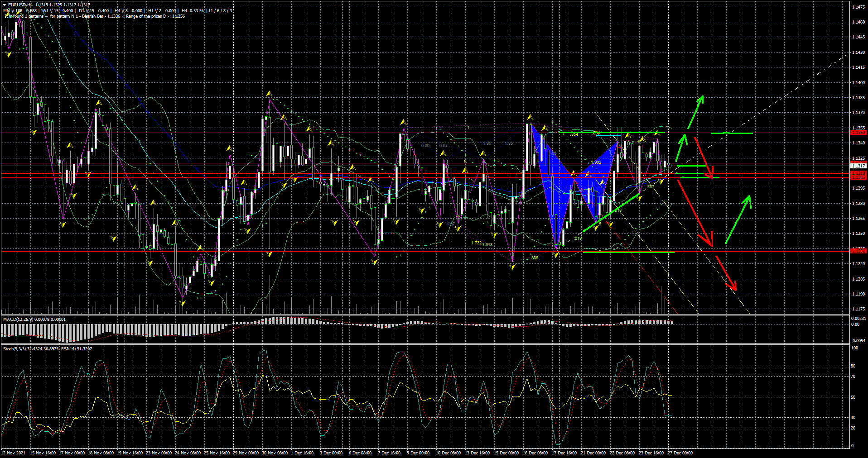The height and width of the screenshot is (458, 868).
Task: Click the 1.902 Fibonacci ratio label
Action: point(596,162)
